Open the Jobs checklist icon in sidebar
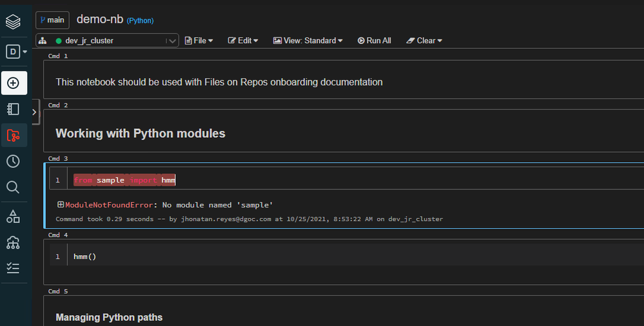The image size is (644, 326). click(x=13, y=267)
